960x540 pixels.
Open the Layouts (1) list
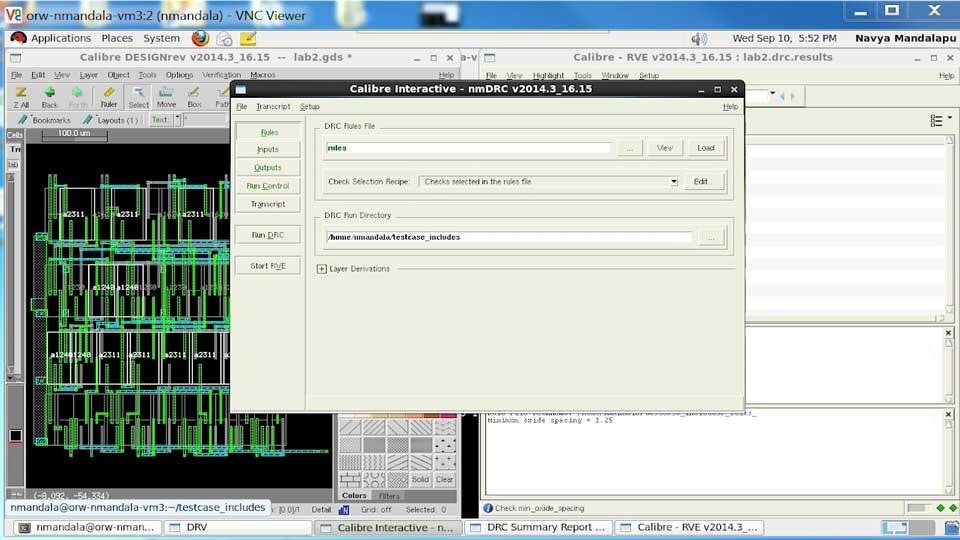[x=110, y=120]
